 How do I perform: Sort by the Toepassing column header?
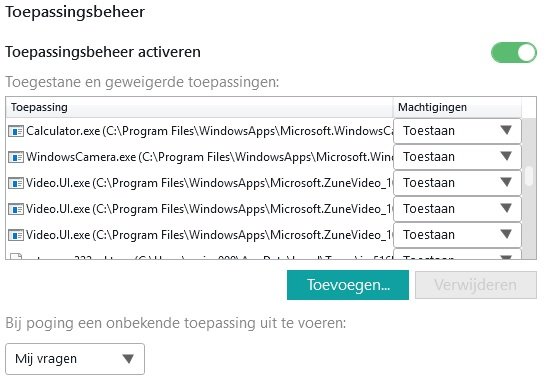tap(199, 107)
